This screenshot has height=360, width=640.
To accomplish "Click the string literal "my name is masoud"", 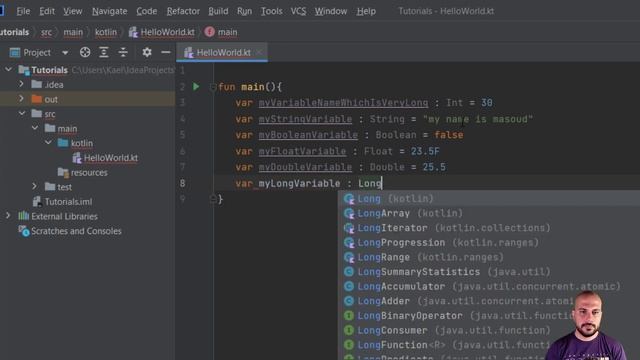I will (x=478, y=119).
